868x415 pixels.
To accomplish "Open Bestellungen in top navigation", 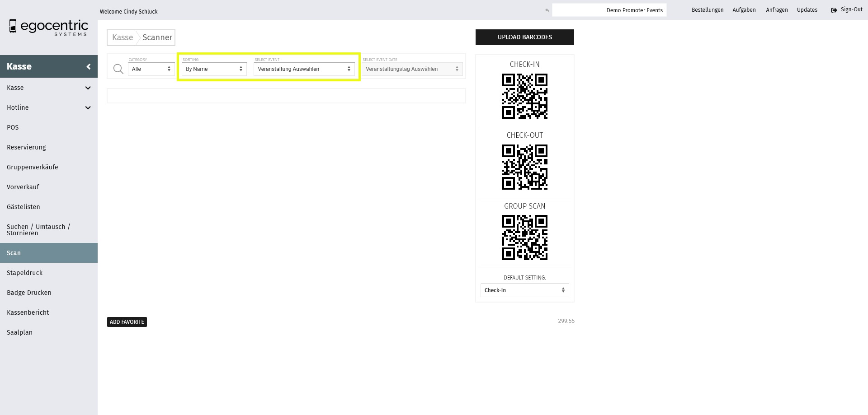I will point(707,10).
